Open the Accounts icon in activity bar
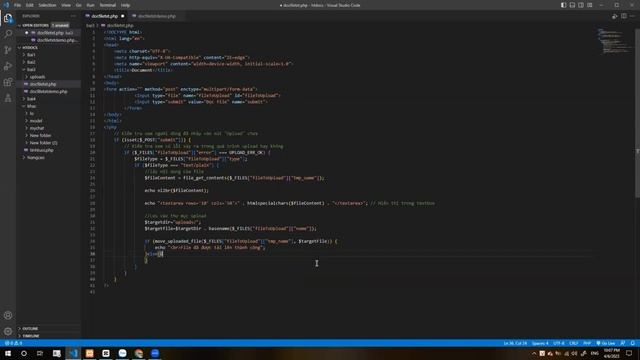Viewport: 640px width, 360px height. pos(8,315)
